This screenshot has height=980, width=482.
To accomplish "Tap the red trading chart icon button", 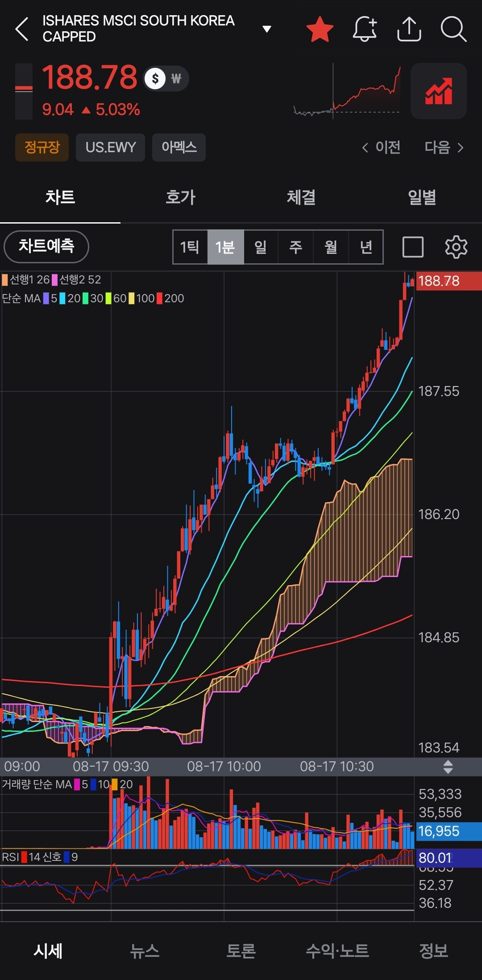I will [439, 91].
